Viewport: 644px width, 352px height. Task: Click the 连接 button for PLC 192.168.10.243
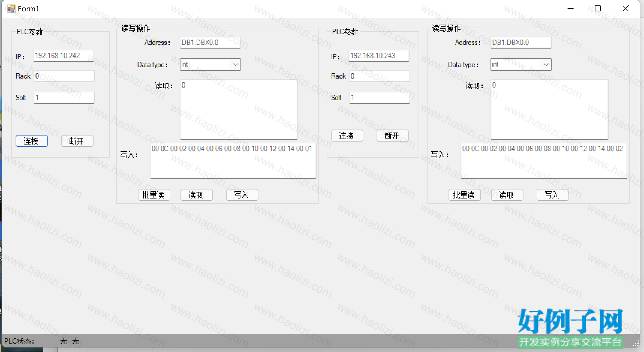click(x=347, y=136)
